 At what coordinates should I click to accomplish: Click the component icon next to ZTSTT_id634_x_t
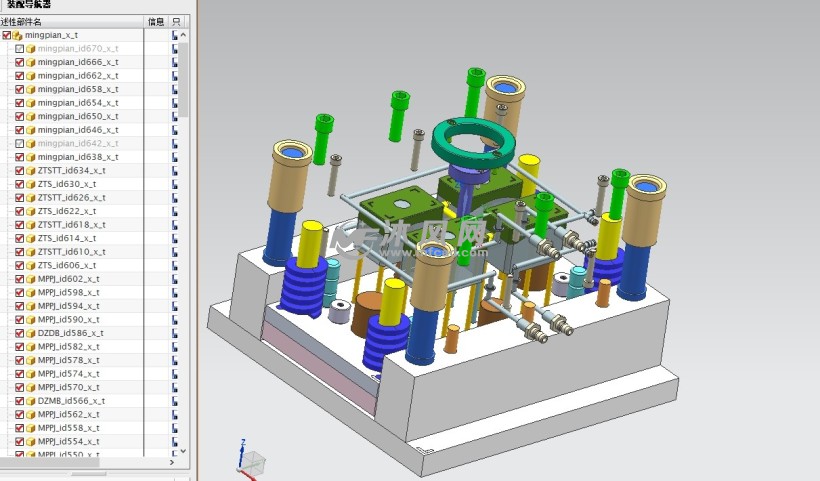(30, 170)
